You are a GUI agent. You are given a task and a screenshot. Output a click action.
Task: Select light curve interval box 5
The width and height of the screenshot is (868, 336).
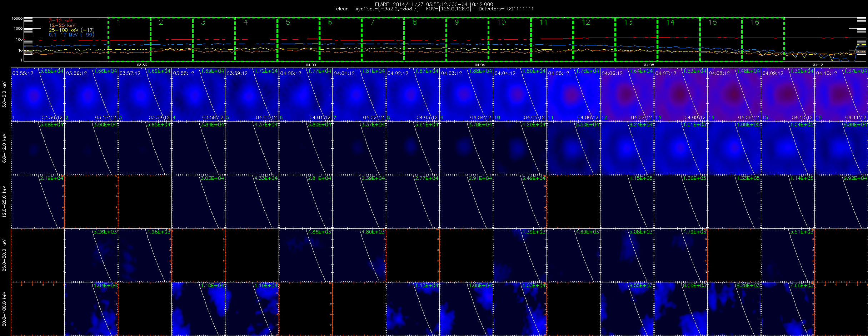298,39
